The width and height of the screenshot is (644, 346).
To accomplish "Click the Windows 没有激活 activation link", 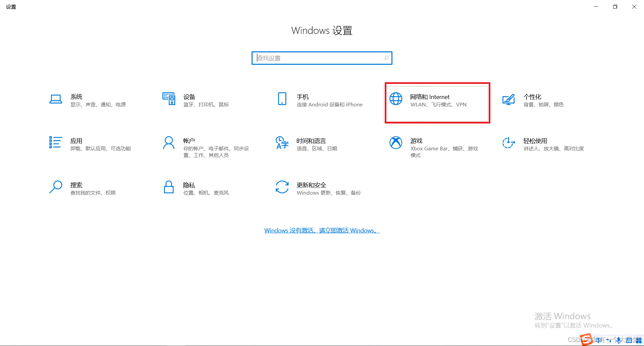I will (322, 230).
